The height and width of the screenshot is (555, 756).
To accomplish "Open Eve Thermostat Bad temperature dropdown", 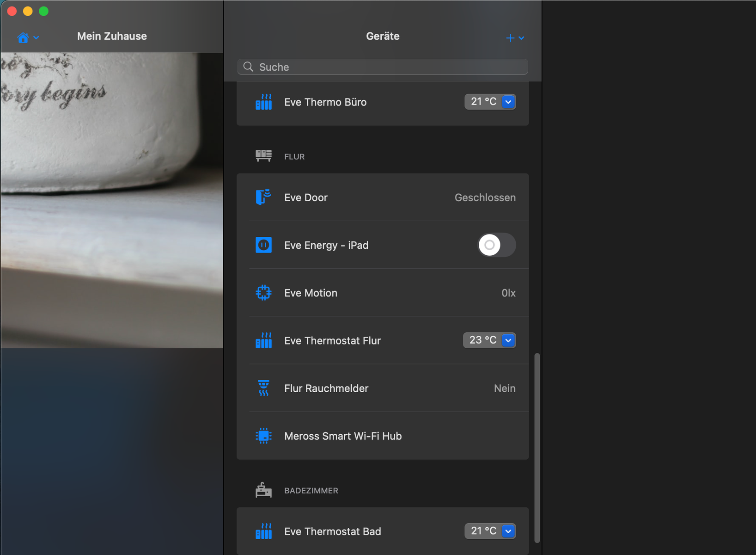I will [508, 531].
